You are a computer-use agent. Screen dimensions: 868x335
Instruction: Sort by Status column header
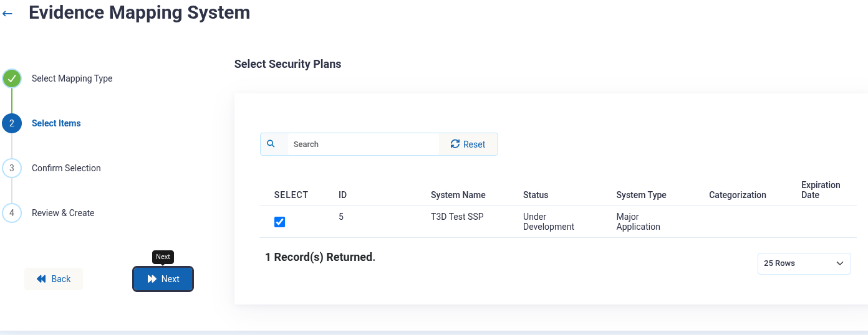(x=536, y=195)
